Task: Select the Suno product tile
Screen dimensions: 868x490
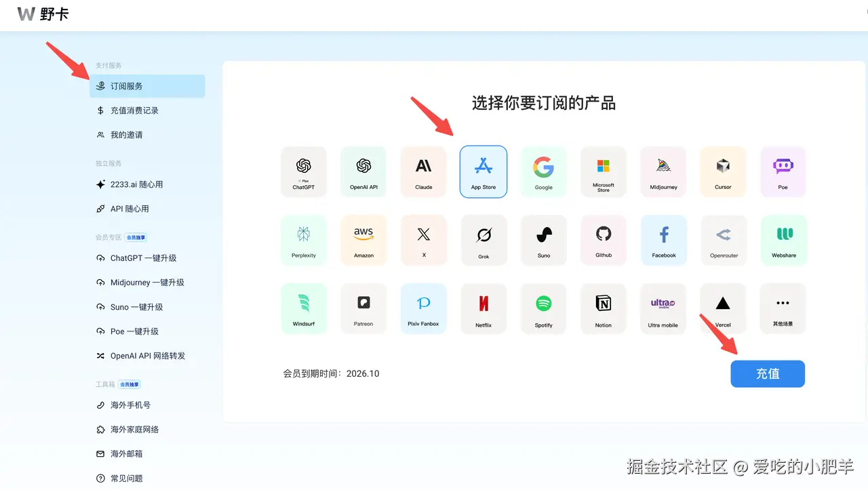Action: coord(544,240)
